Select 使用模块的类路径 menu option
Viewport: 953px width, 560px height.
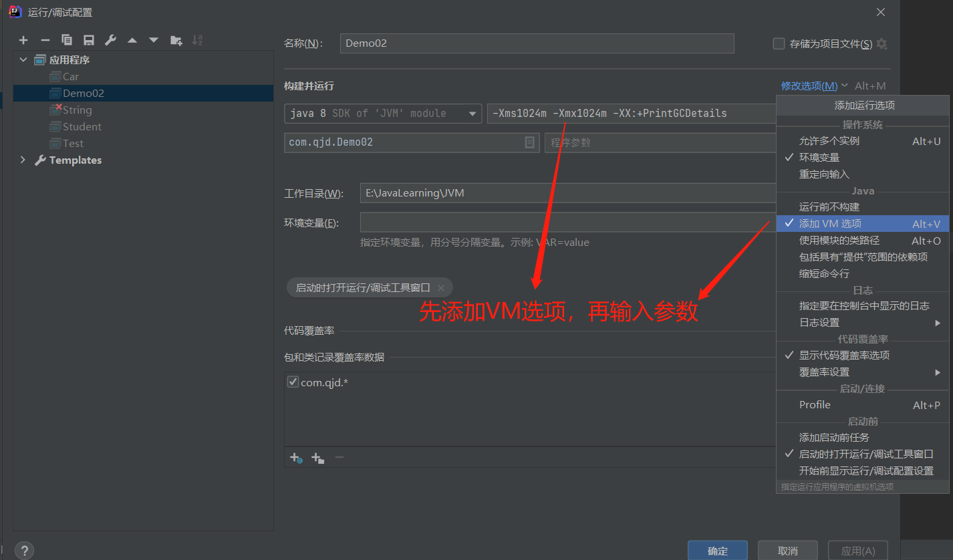[863, 241]
